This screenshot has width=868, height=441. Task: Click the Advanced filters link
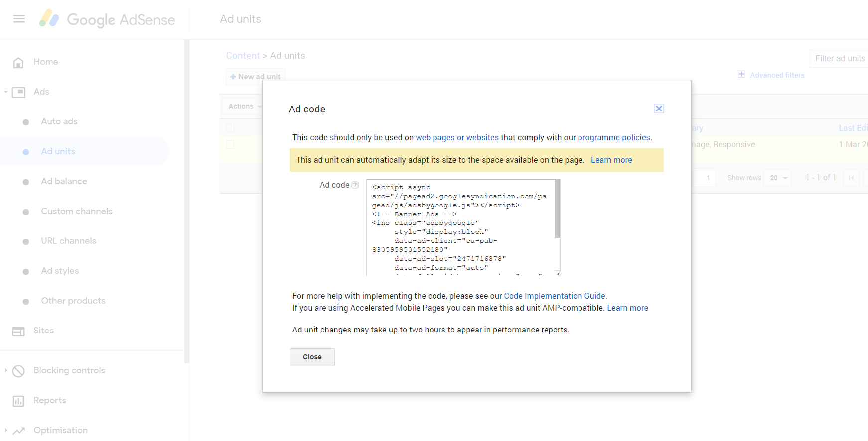point(777,75)
